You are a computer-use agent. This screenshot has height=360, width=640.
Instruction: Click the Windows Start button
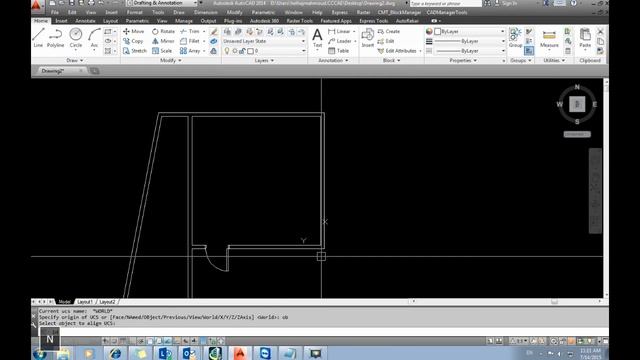tap(40, 354)
